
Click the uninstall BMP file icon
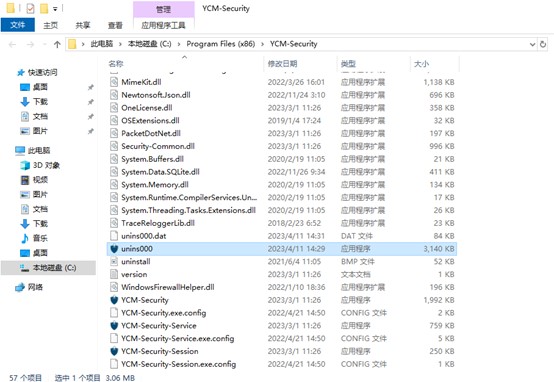(114, 261)
